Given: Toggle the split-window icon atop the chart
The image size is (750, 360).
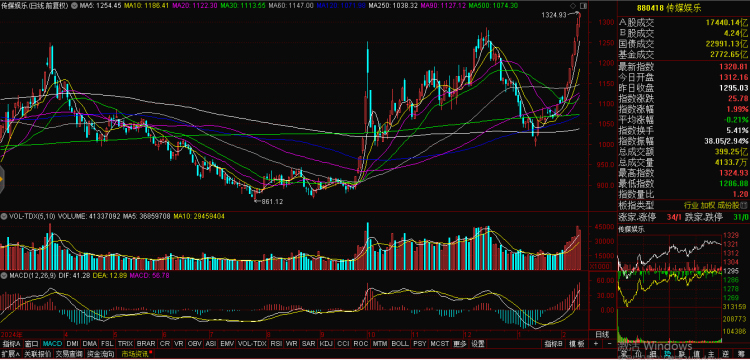Looking at the screenshot, I should (583, 6).
